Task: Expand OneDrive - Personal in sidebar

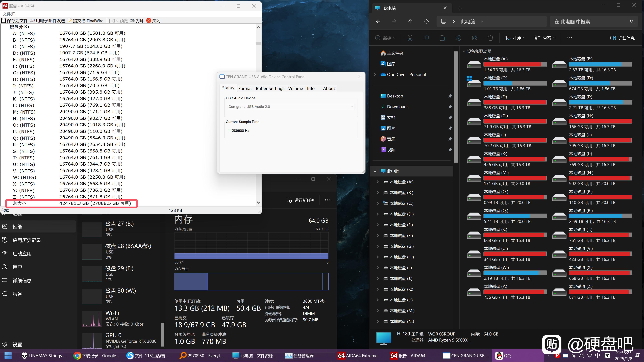Action: pyautogui.click(x=375, y=74)
